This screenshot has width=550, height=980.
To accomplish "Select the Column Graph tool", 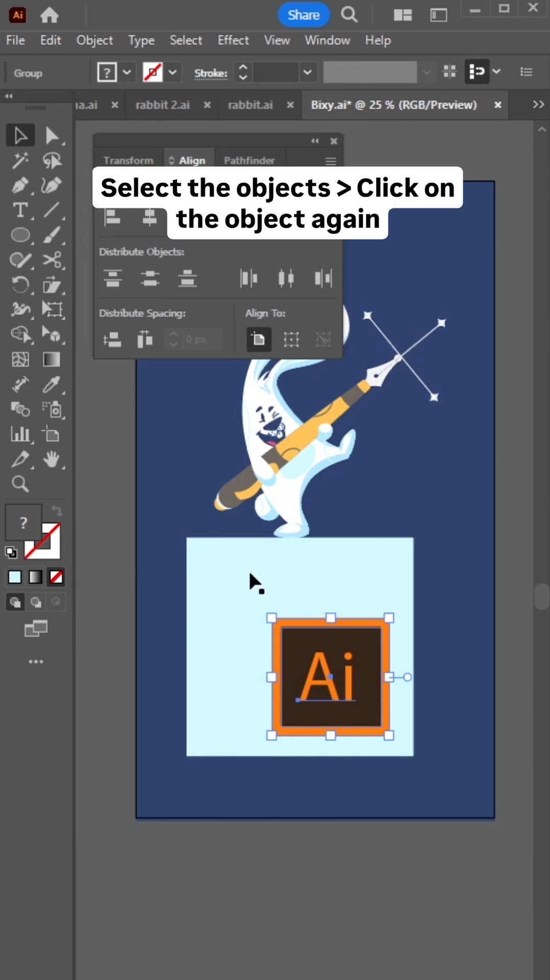I will [x=20, y=434].
